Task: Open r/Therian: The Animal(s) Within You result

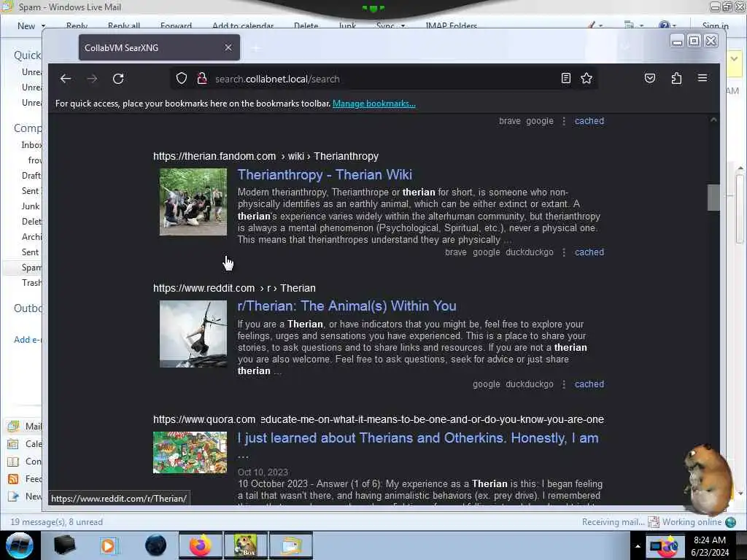Action: pos(347,306)
